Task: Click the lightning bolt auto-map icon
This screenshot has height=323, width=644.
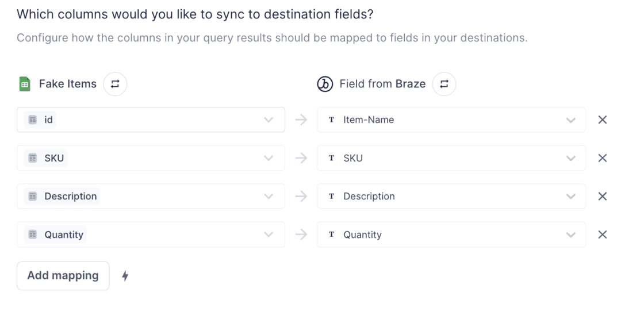Action: coord(125,276)
